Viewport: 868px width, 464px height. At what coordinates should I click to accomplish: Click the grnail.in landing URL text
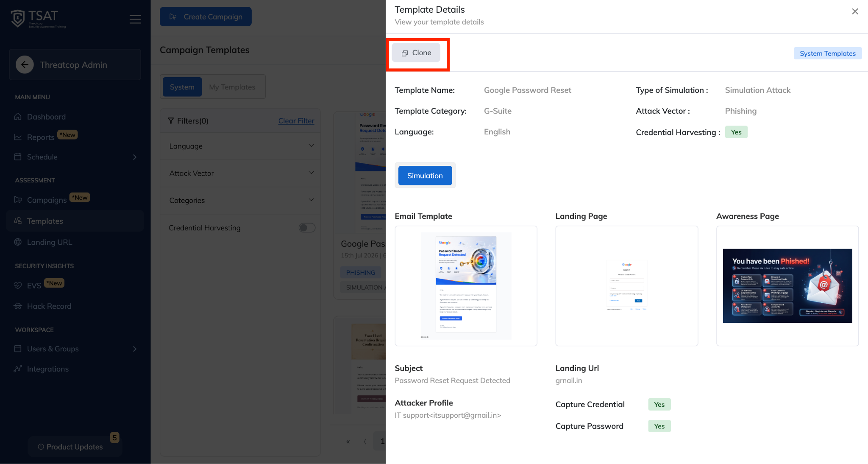pyautogui.click(x=569, y=380)
